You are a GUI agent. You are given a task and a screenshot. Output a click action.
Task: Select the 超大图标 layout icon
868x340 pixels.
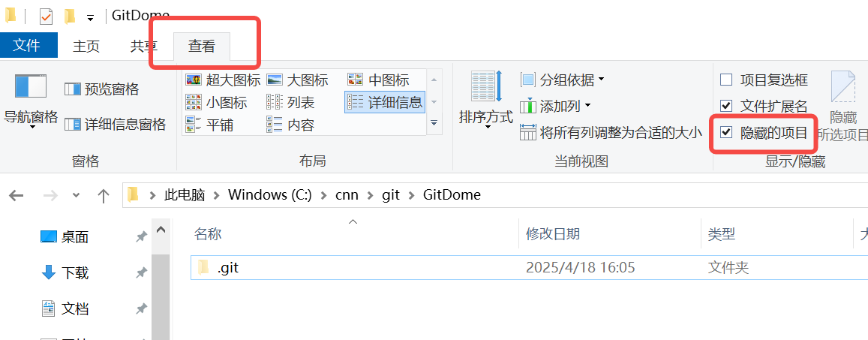(x=223, y=80)
